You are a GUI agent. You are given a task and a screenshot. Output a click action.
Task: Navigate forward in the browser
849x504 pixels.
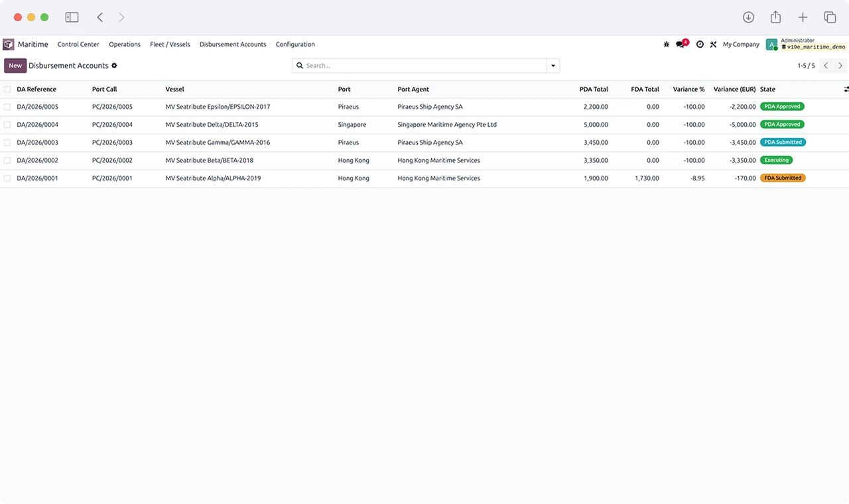point(121,17)
